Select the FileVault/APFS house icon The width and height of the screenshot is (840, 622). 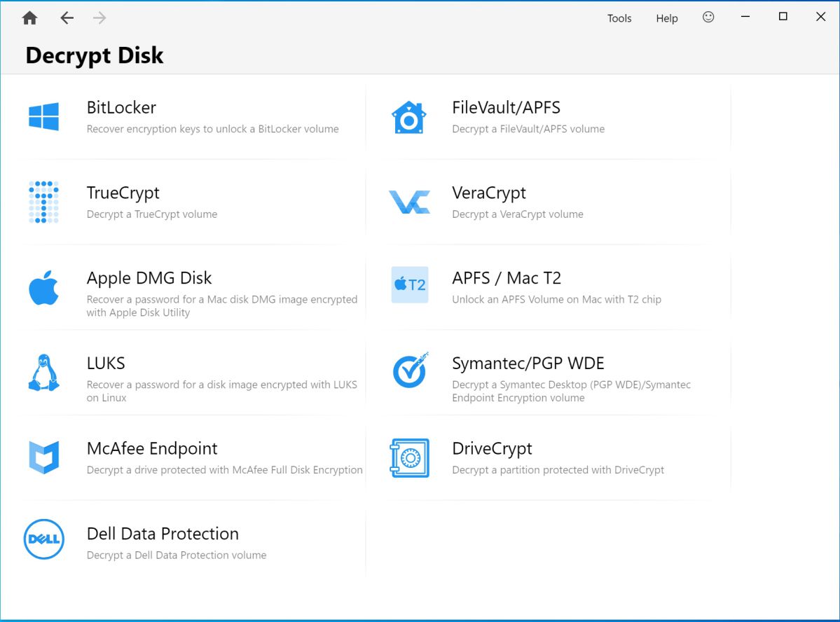point(408,117)
